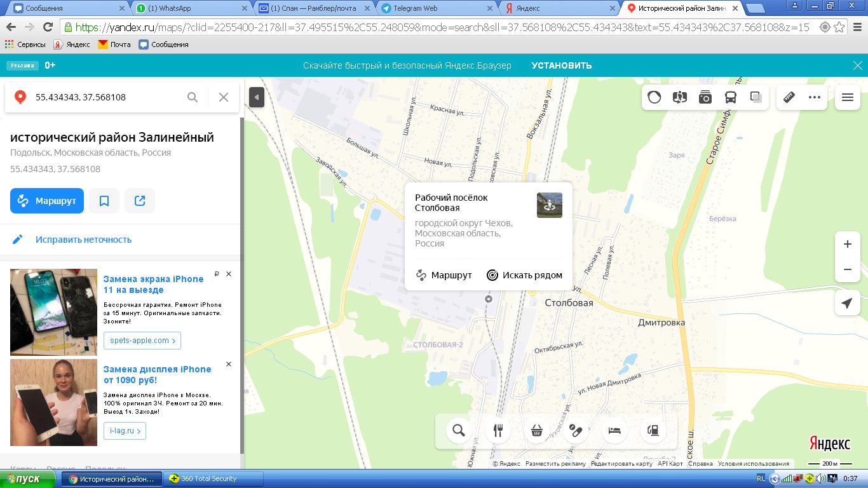Find shops using the basket icon
This screenshot has height=488, width=868.
tap(536, 431)
